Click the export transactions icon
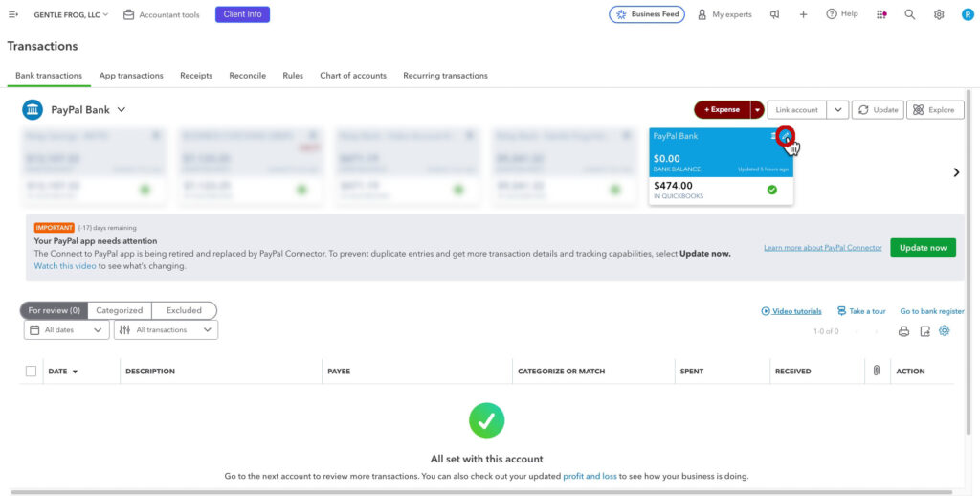 pos(925,331)
